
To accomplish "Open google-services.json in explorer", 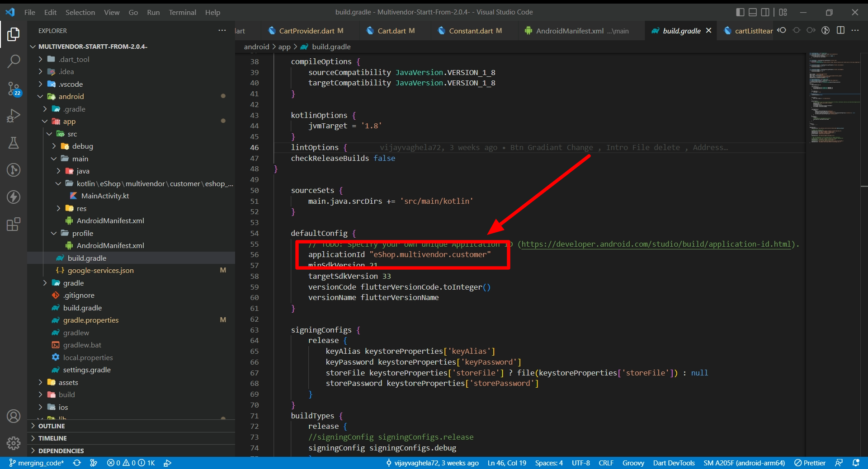I will (x=100, y=270).
